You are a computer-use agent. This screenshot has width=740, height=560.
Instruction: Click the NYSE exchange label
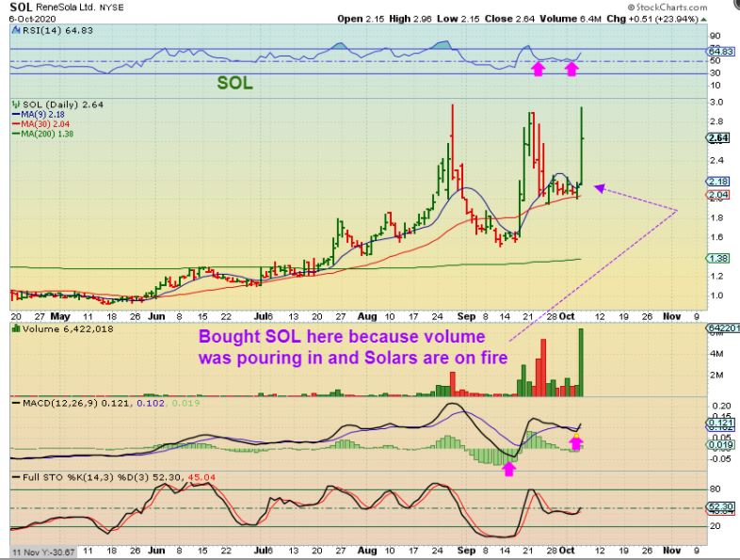coord(112,8)
